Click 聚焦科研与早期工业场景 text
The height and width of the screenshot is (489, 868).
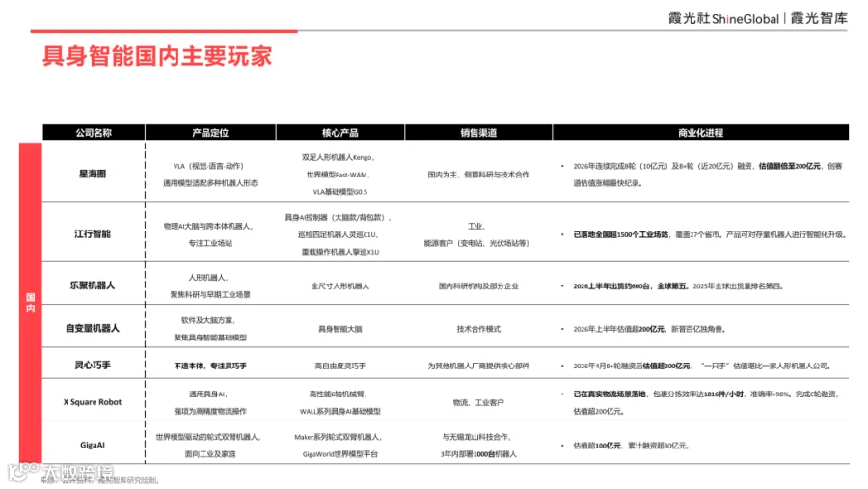tap(210, 294)
